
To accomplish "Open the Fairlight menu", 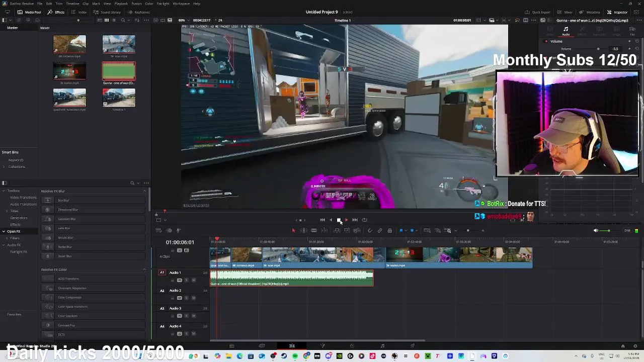I will (163, 4).
